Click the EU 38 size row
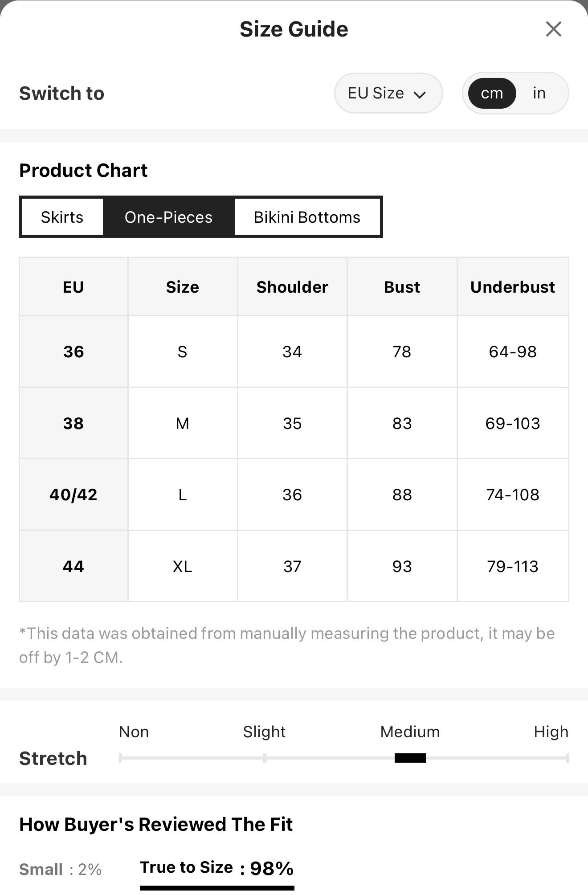Screen dimensions: 588x895 294,423
